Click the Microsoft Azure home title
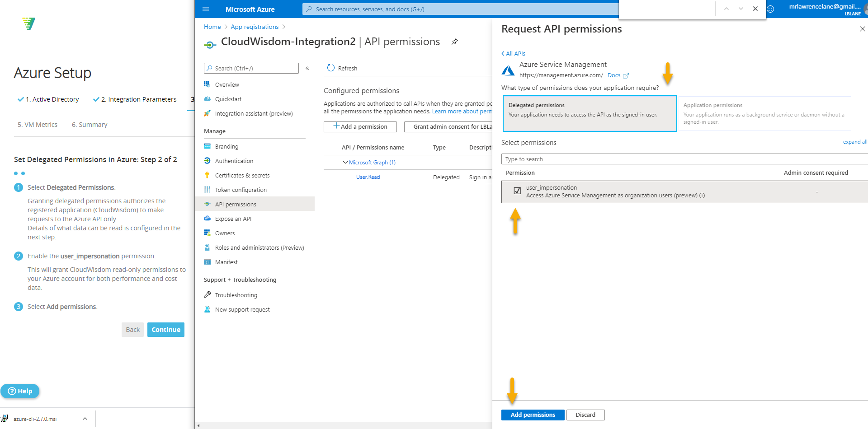The height and width of the screenshot is (429, 868). [250, 9]
